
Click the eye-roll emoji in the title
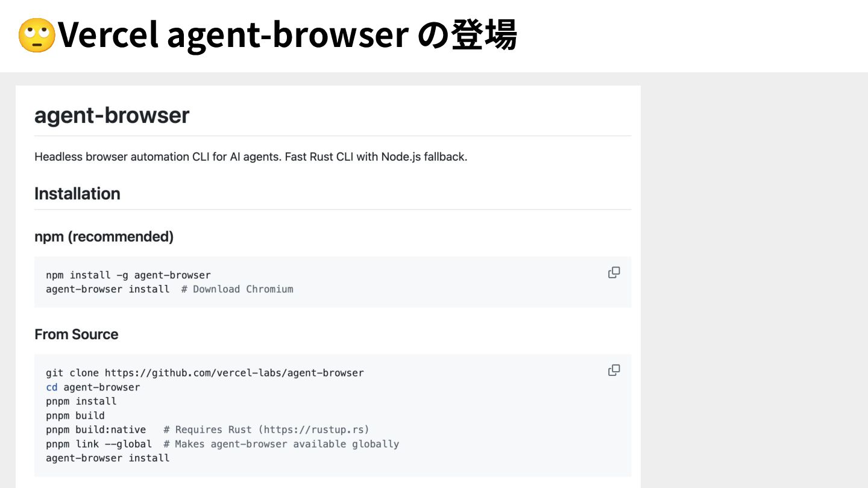[x=36, y=36]
